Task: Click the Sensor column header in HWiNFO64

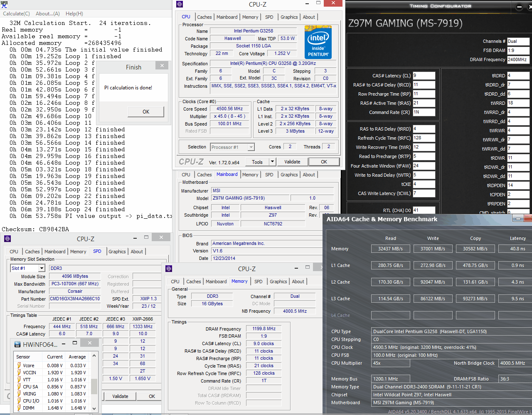Action: point(23,357)
